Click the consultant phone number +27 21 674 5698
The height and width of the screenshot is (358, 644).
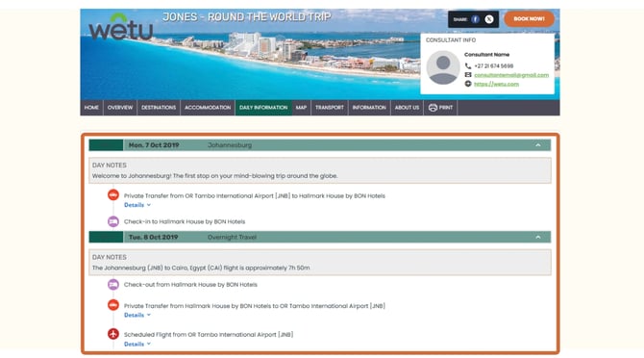click(494, 65)
